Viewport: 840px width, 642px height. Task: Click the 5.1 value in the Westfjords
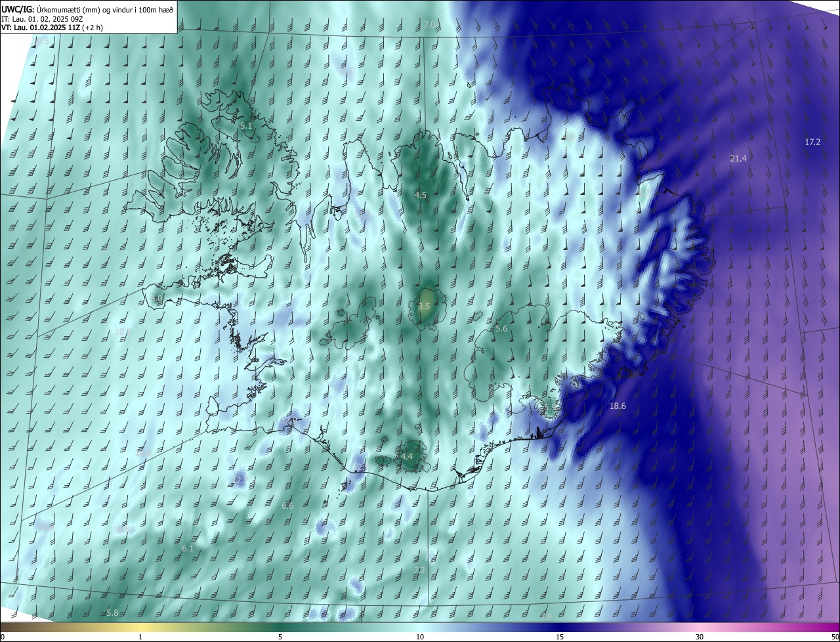[246, 125]
